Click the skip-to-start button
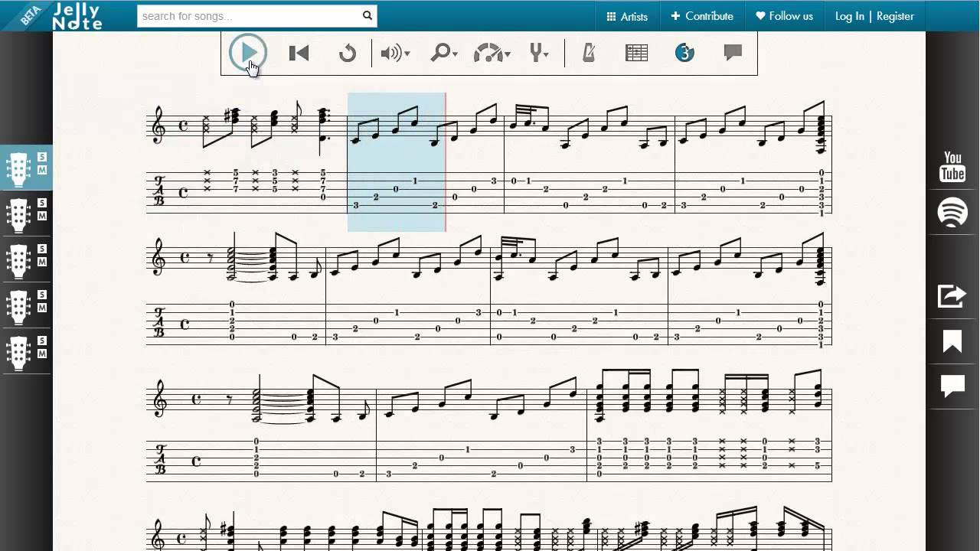 (x=299, y=53)
